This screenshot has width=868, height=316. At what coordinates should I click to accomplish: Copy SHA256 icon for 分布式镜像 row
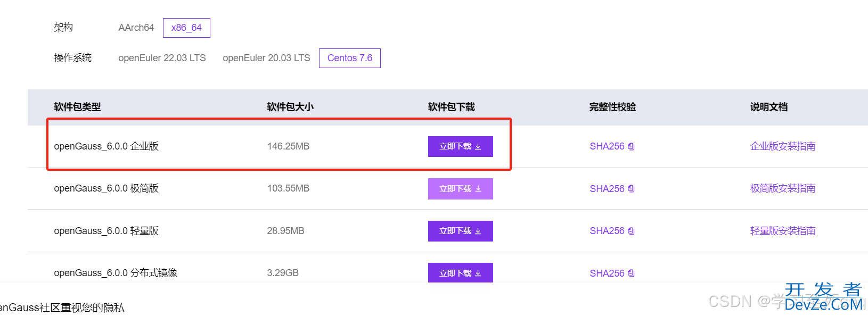coord(631,273)
